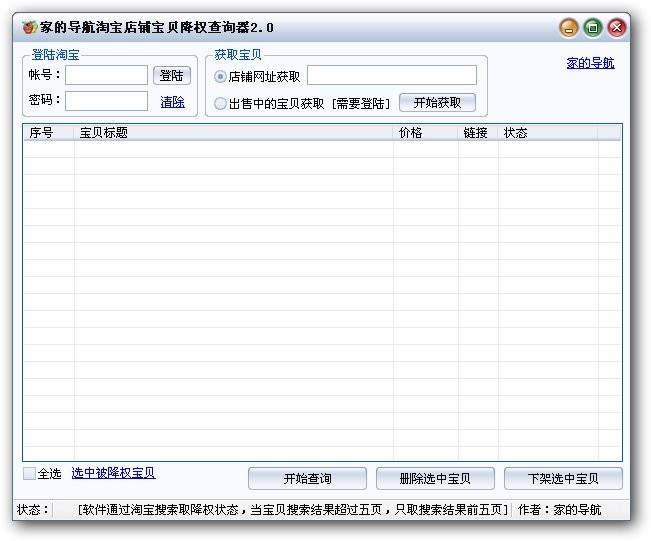
Task: Open the 家的导航 link at top right
Action: 590,63
